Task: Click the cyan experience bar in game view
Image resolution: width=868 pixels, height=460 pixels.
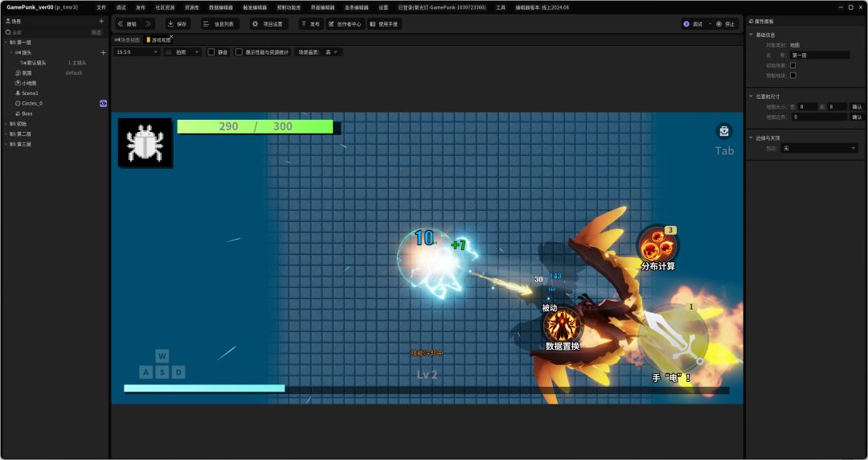Action: [204, 388]
